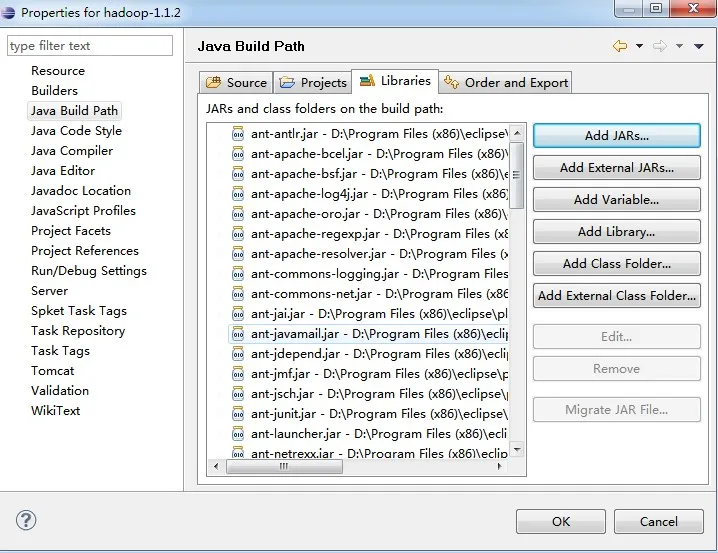
Task: Confirm with the OK button
Action: tap(561, 521)
